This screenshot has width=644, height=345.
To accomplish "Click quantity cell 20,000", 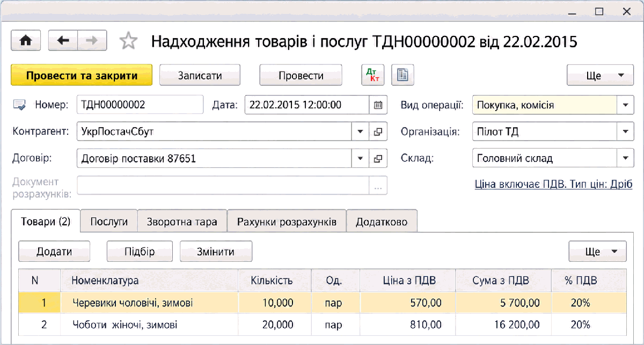I will [x=275, y=325].
